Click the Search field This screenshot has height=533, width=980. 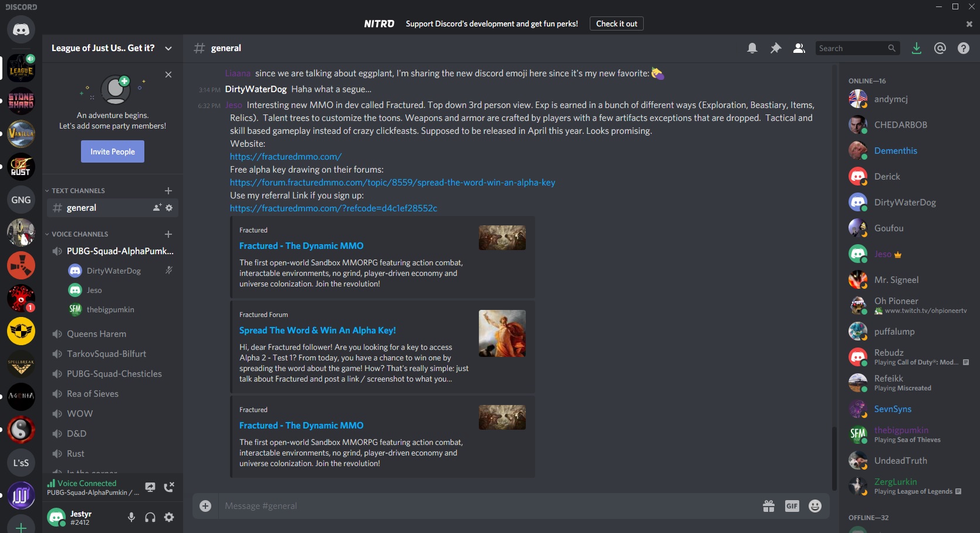(858, 48)
